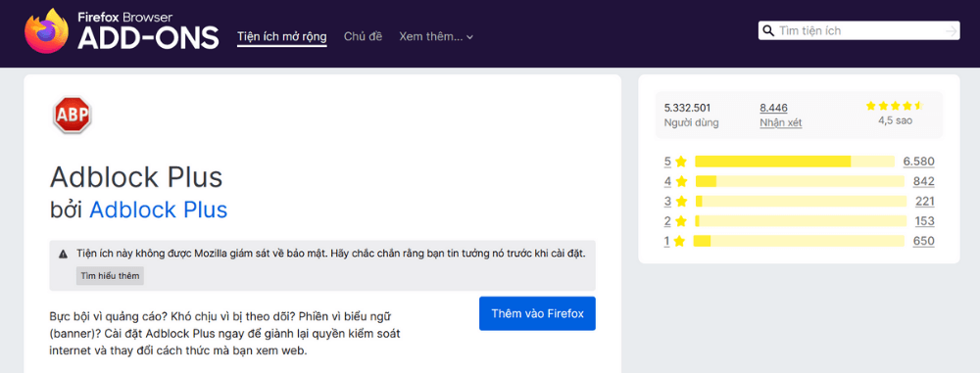Click the search magnifier icon
Image resolution: width=980 pixels, height=373 pixels.
tap(768, 30)
